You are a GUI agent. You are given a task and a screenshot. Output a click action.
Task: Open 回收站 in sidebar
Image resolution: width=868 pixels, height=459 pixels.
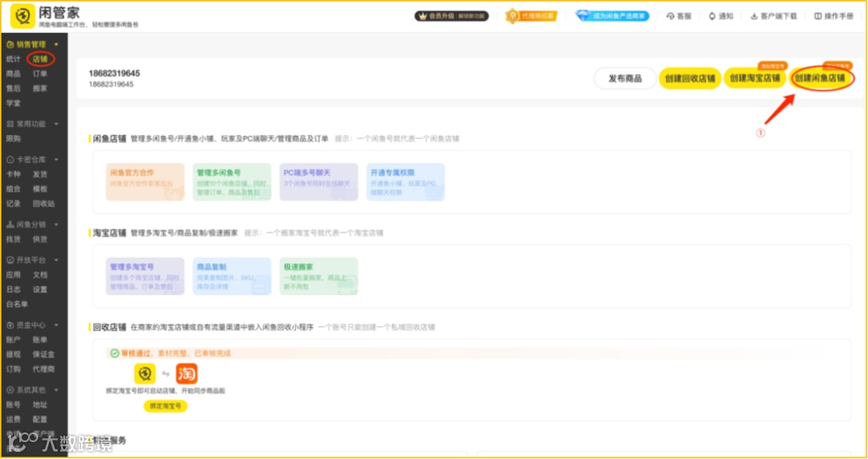(x=43, y=203)
